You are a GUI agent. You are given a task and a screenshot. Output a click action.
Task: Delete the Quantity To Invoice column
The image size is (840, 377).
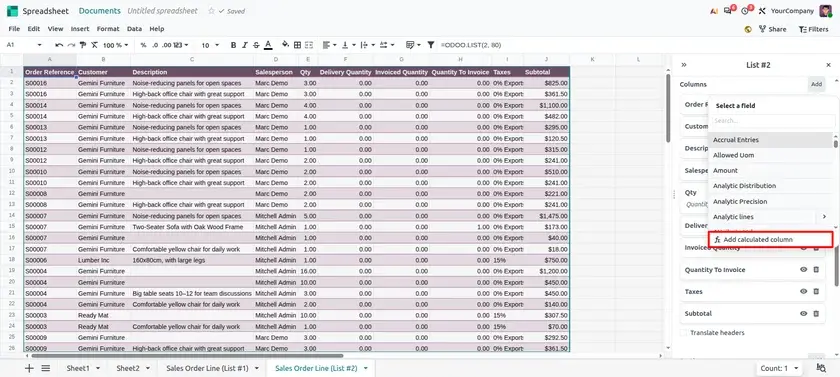pos(816,270)
